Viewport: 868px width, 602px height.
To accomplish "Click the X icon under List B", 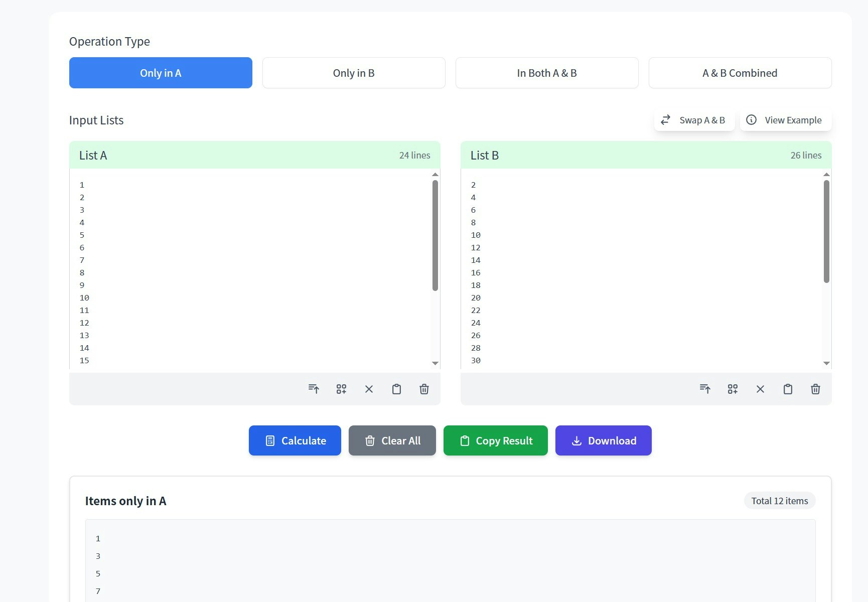I will pos(760,389).
